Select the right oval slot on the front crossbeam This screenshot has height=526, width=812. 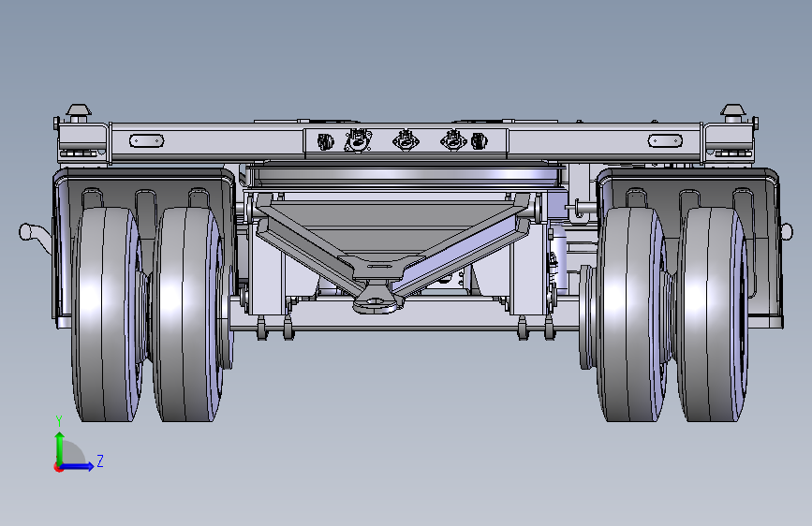click(x=666, y=140)
